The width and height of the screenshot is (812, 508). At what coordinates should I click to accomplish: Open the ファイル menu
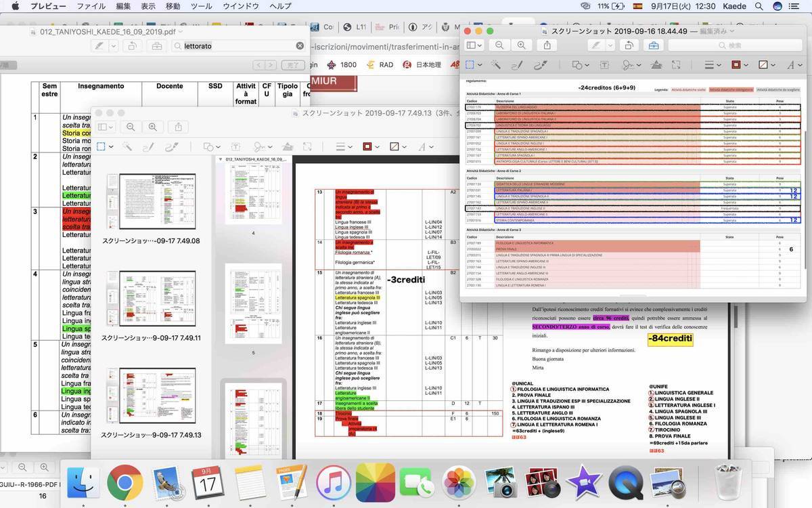point(91,6)
